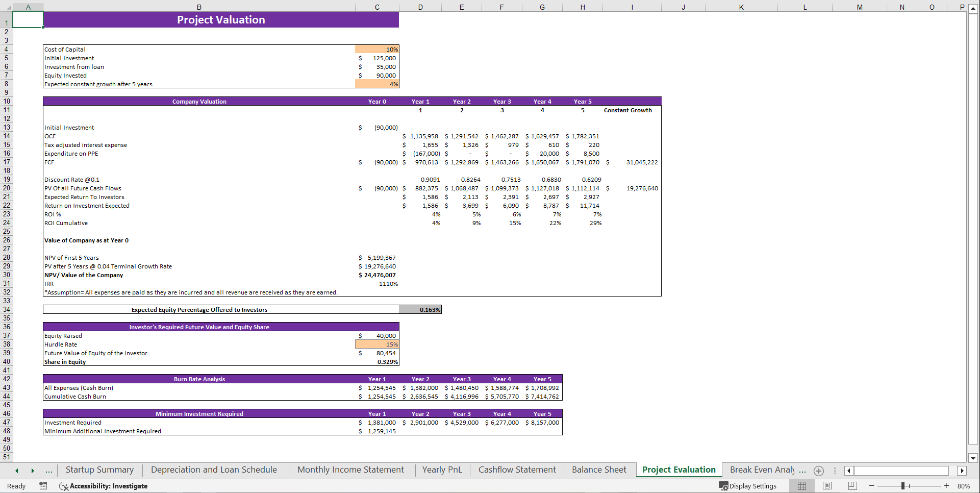Viewport: 980px width, 493px height.
Task: Open Display Settings in the status bar
Action: coord(748,486)
